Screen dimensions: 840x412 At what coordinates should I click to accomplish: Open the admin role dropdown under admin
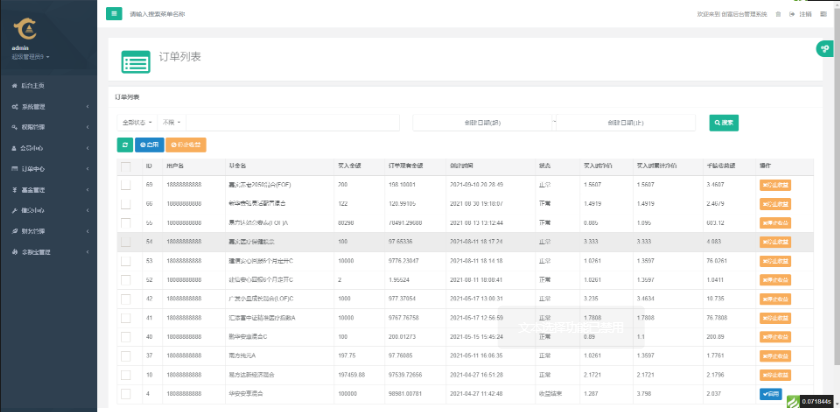(x=31, y=57)
